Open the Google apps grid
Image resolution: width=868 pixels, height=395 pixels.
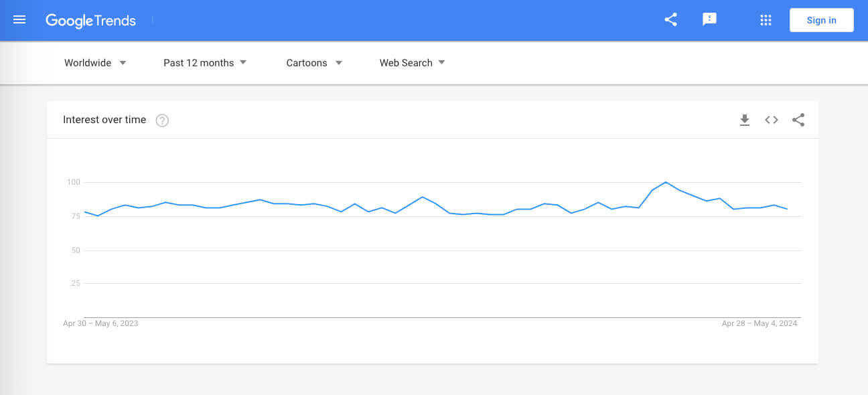click(766, 20)
